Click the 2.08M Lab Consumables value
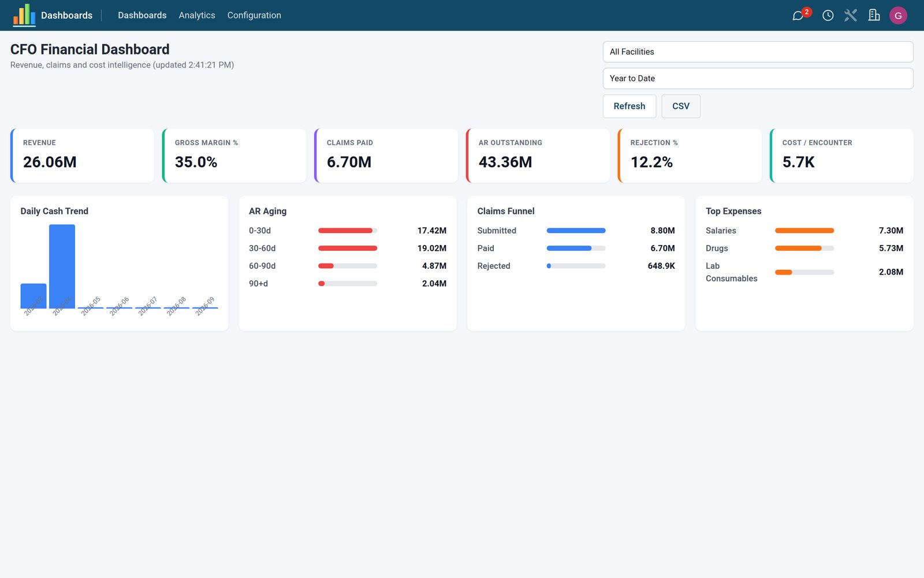The image size is (924, 578). point(891,272)
